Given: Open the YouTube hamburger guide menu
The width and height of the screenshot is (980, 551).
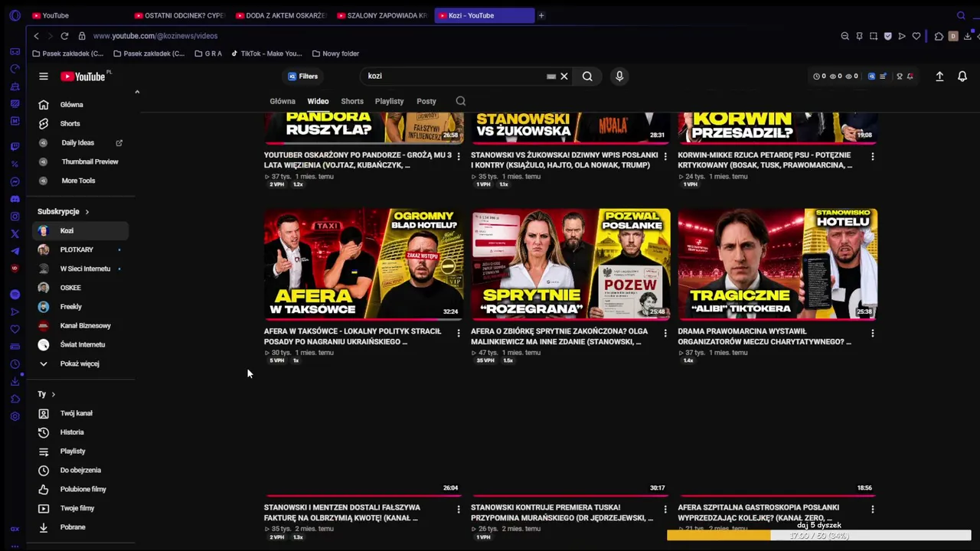Looking at the screenshot, I should [x=44, y=77].
